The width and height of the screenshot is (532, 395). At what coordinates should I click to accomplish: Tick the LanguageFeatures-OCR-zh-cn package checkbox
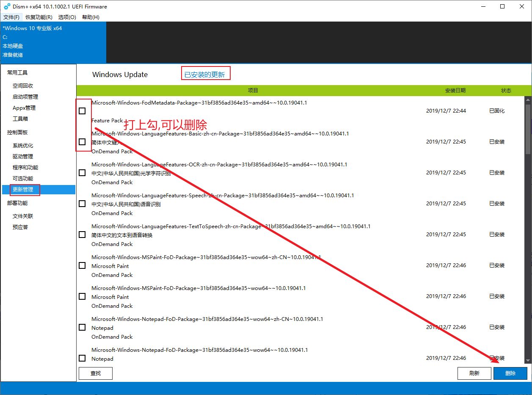click(x=82, y=173)
